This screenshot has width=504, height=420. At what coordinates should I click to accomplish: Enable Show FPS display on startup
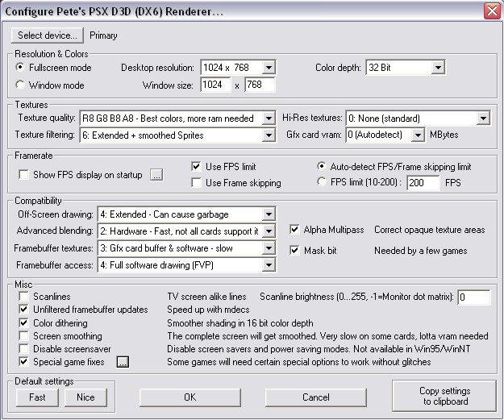[23, 175]
